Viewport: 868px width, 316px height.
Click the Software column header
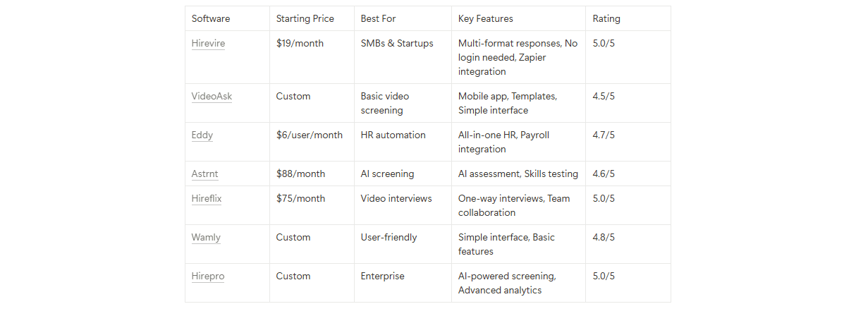click(211, 19)
